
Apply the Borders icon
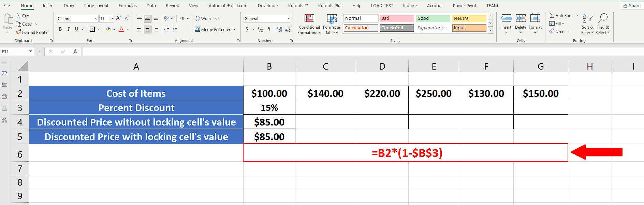coord(92,29)
